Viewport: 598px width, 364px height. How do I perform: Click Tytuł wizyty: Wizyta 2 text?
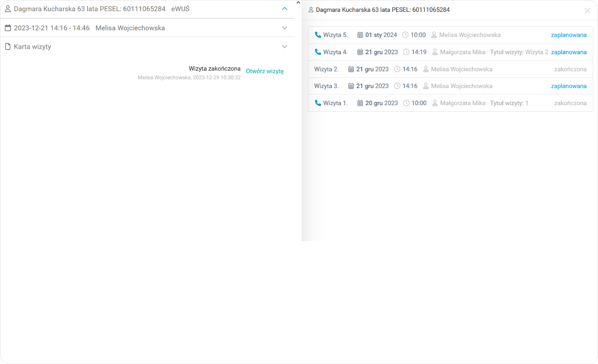519,52
